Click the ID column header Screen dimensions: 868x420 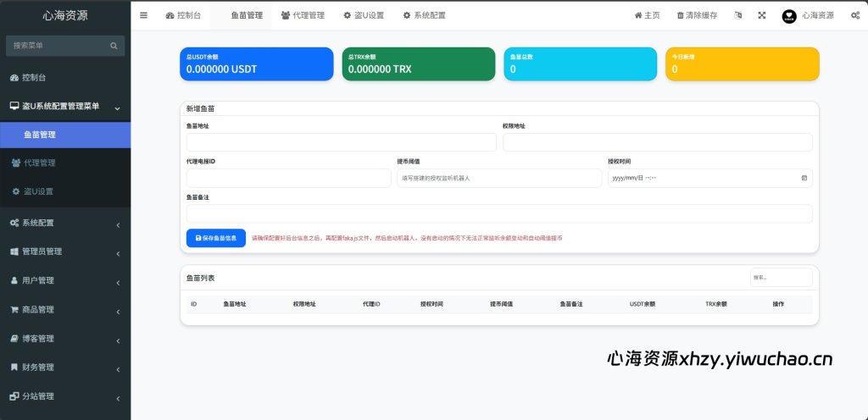pyautogui.click(x=194, y=305)
